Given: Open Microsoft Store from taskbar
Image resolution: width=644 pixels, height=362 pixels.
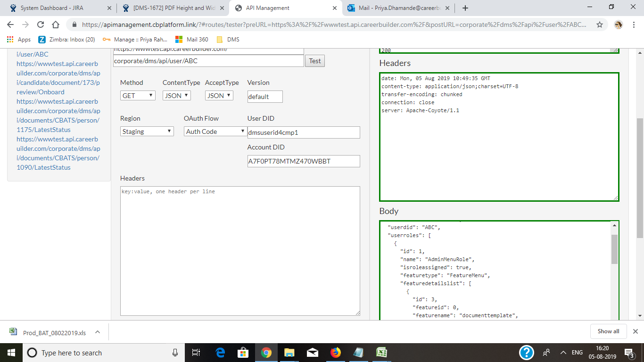Looking at the screenshot, I should [x=243, y=353].
